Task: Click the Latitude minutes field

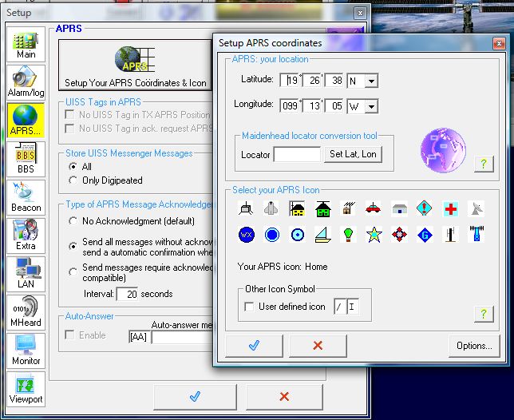Action: (313, 81)
